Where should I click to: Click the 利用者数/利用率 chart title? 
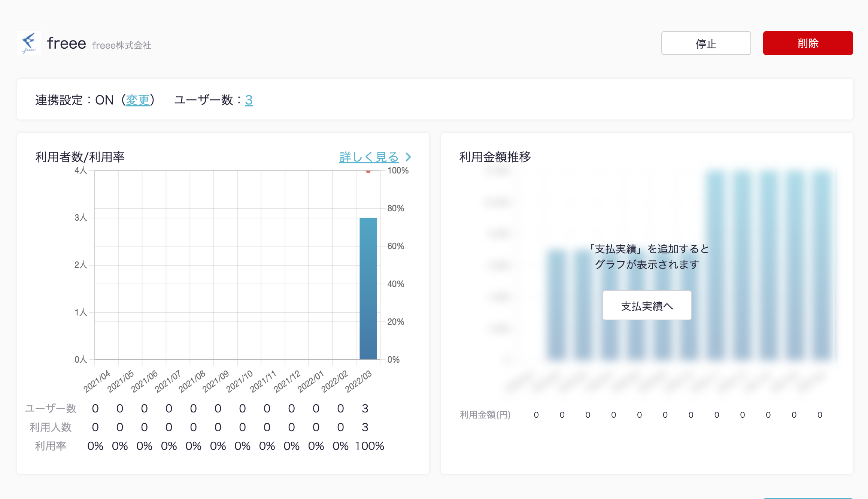80,157
